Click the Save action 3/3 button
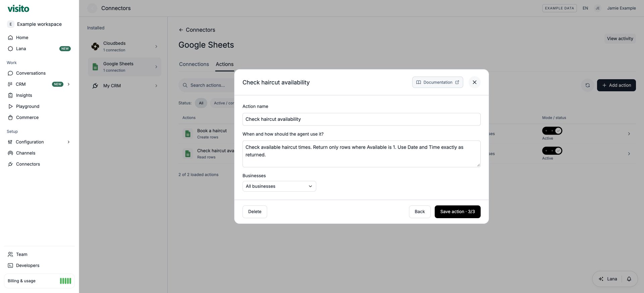The image size is (644, 293). pos(458,212)
